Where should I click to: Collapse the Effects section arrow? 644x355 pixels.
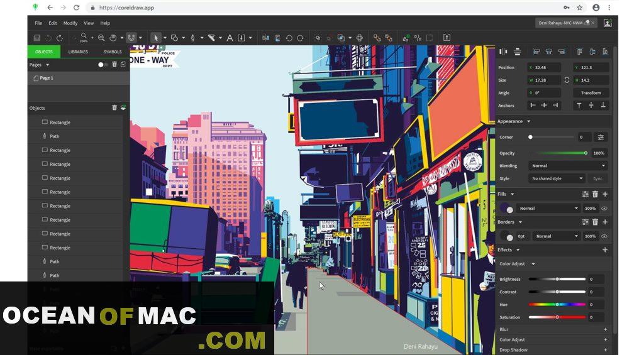[x=518, y=250]
